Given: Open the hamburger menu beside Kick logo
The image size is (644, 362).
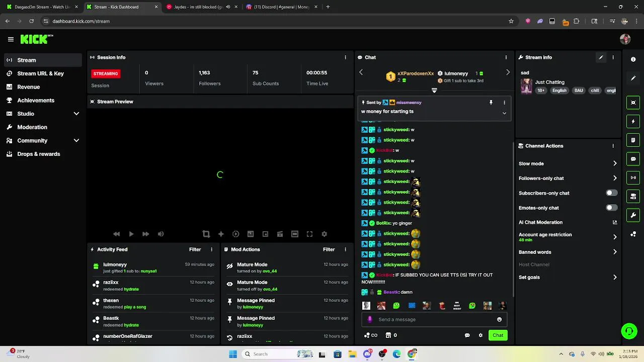Looking at the screenshot, I should coord(11,39).
